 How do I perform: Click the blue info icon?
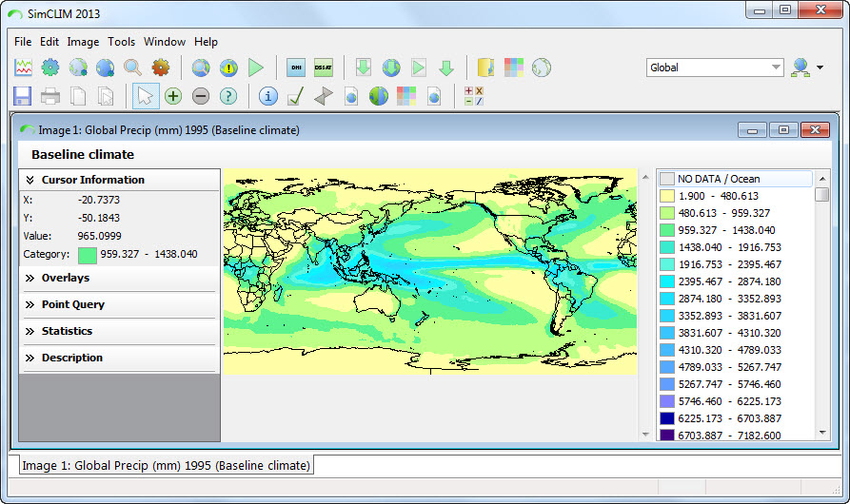[268, 96]
